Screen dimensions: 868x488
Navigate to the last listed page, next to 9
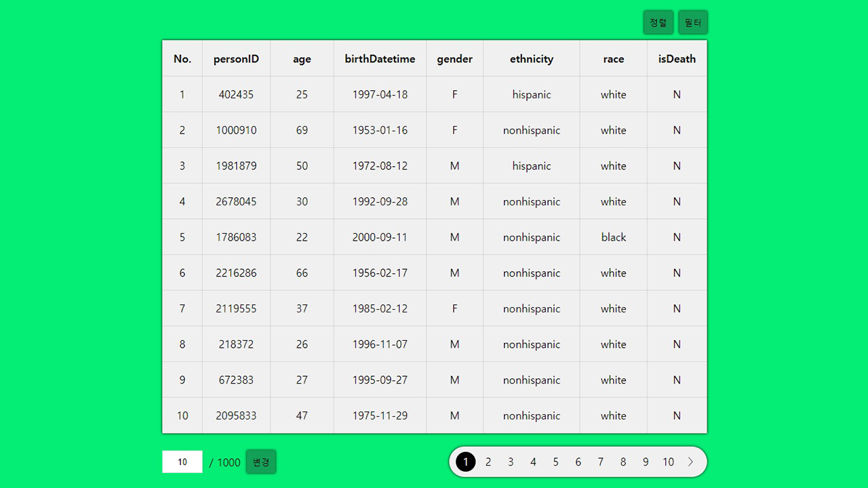[x=668, y=462]
